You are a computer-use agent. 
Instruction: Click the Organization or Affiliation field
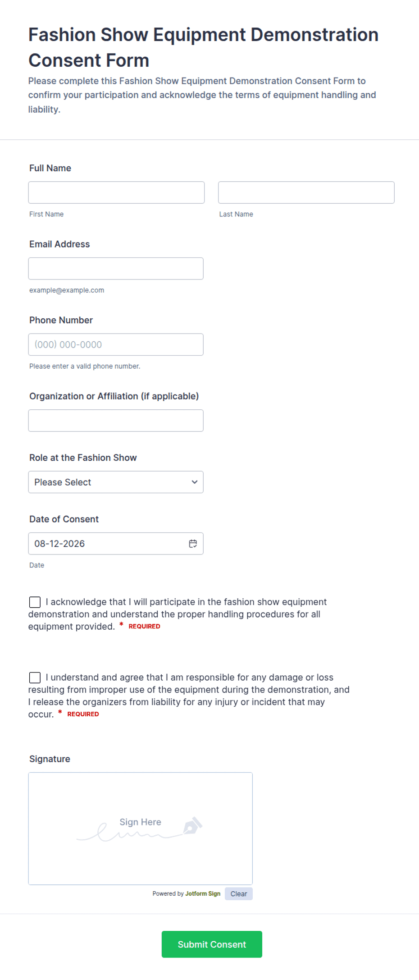(x=116, y=421)
